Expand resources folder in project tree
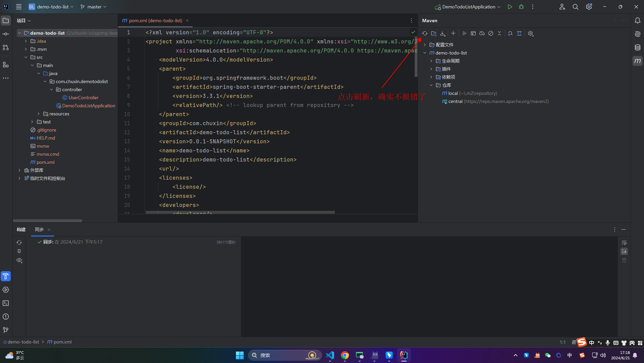This screenshot has height=363, width=644. (39, 114)
